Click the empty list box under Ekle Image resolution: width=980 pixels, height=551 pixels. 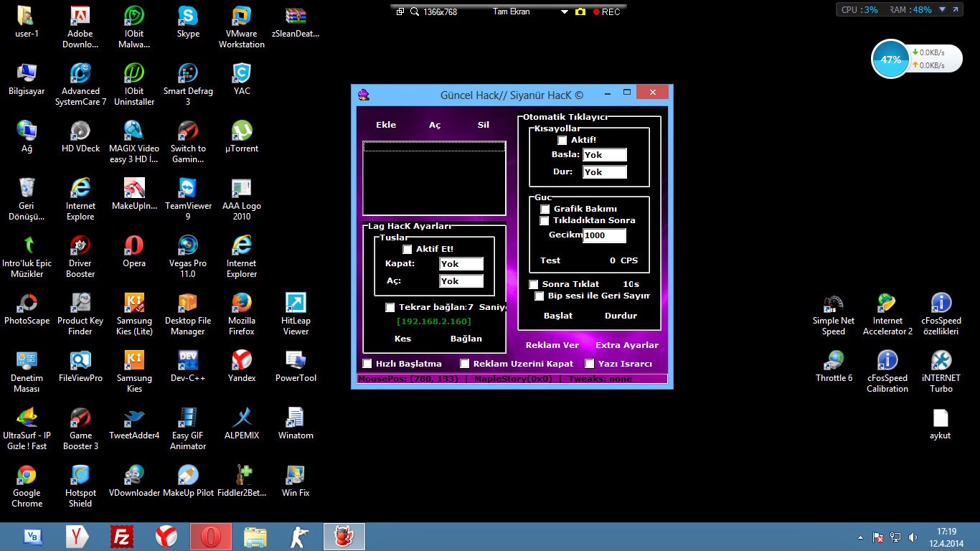tap(434, 178)
